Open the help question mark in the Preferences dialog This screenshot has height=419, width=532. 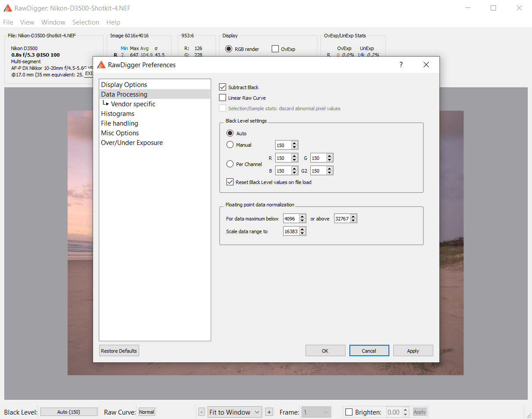pyautogui.click(x=401, y=65)
